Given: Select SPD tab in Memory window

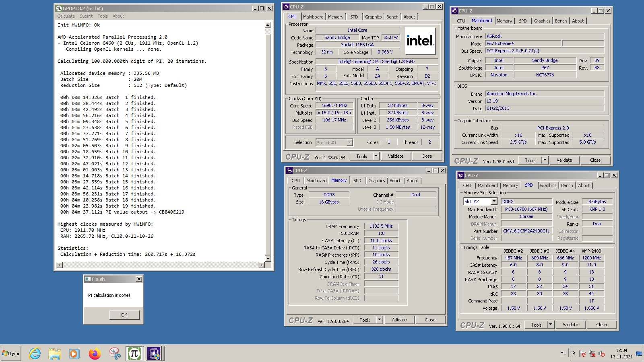Looking at the screenshot, I should [x=357, y=181].
